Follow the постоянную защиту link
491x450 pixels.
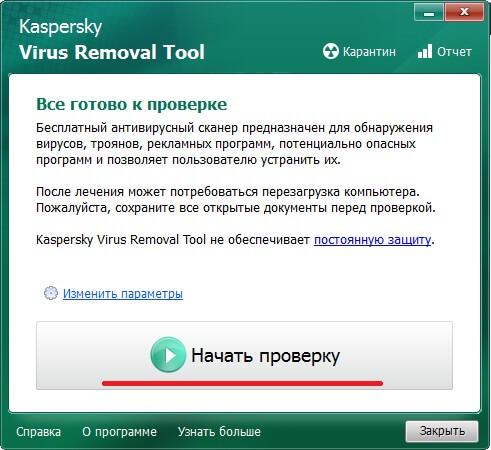click(373, 240)
